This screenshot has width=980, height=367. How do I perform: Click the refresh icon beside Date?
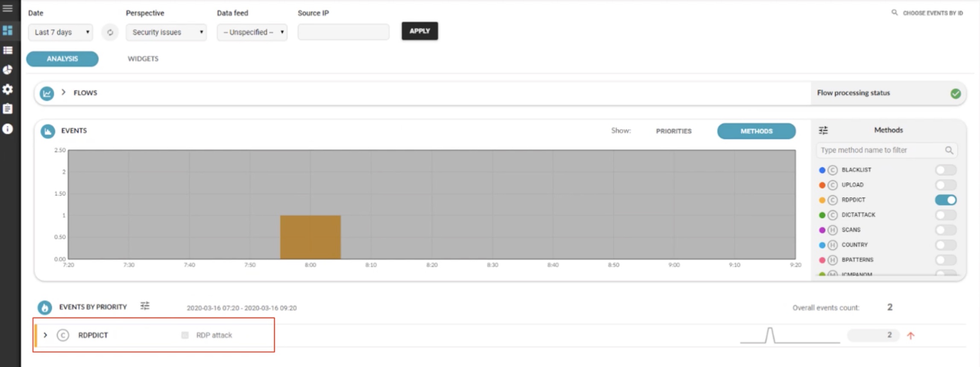(110, 32)
